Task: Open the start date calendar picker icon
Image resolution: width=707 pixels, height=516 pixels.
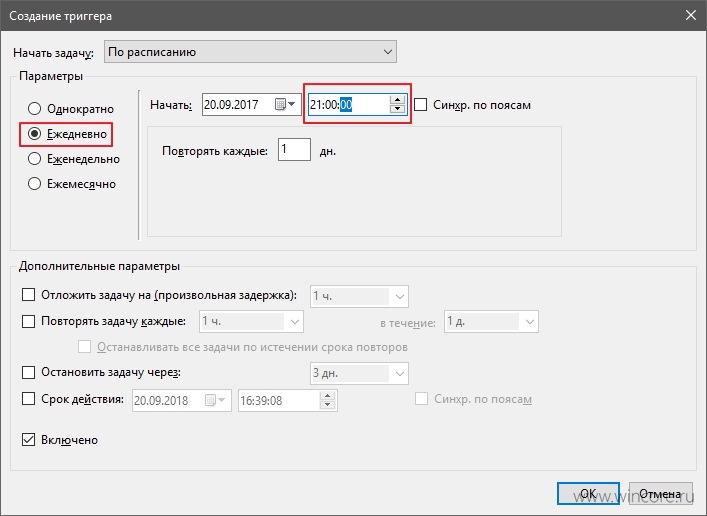Action: click(x=285, y=105)
